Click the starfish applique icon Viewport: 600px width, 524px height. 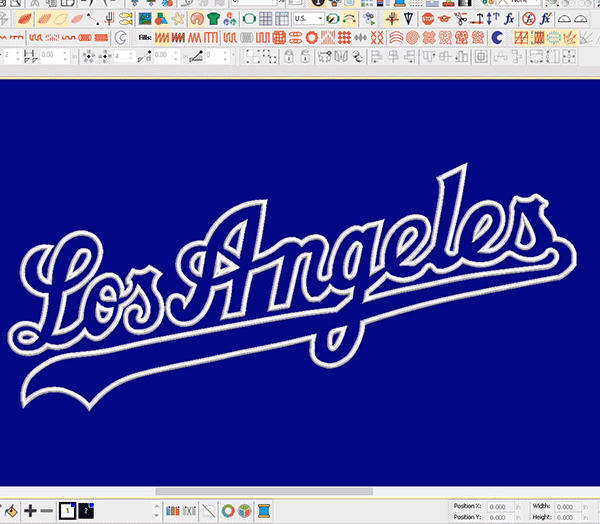[178, 19]
